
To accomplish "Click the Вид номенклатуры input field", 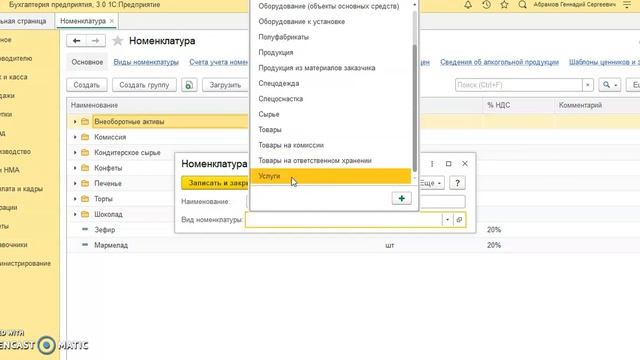I will [x=344, y=220].
